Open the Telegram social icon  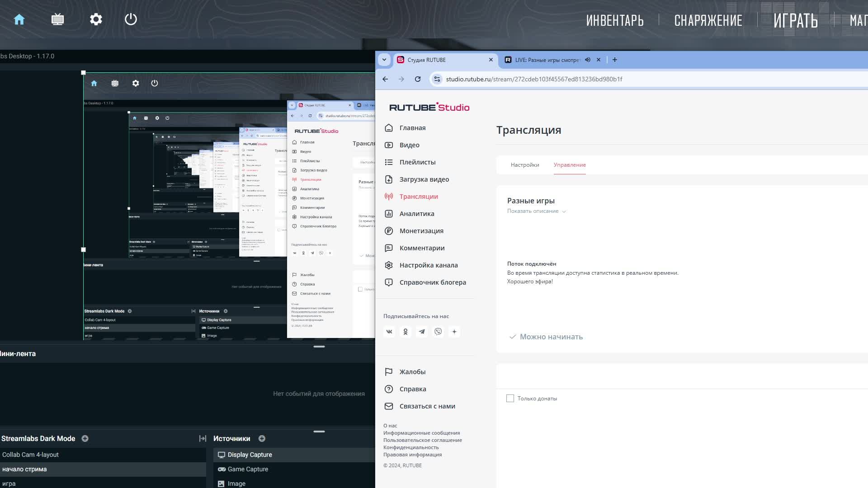coord(422,332)
